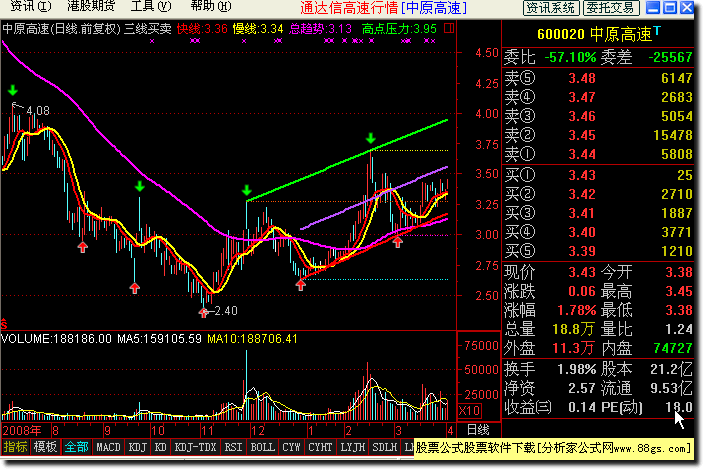Click the red indicator box icon next to 高点压力
The image size is (706, 471).
click(449, 28)
